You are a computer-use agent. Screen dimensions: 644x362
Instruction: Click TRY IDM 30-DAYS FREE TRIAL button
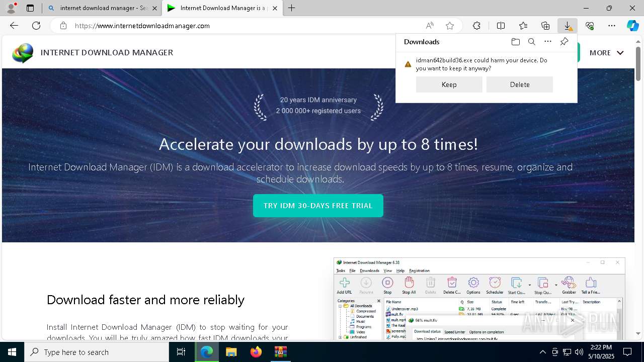pos(318,206)
